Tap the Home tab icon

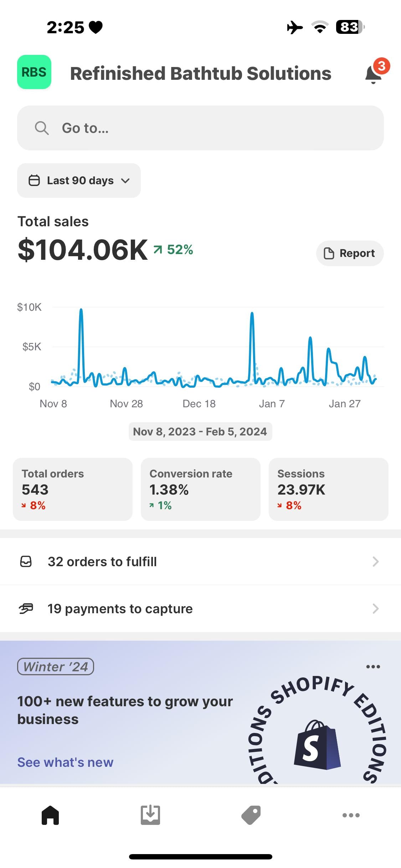(50, 815)
